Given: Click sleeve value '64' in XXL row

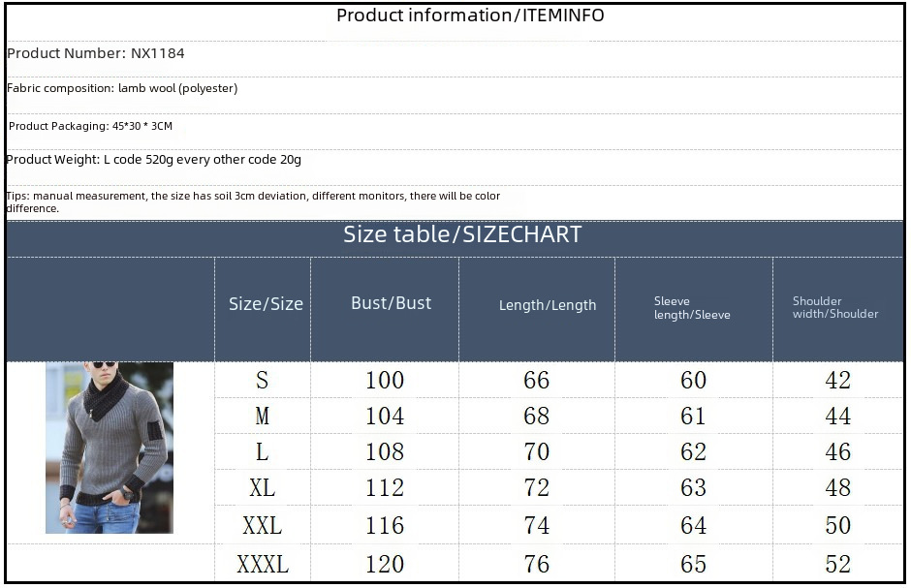Looking at the screenshot, I should 694,526.
